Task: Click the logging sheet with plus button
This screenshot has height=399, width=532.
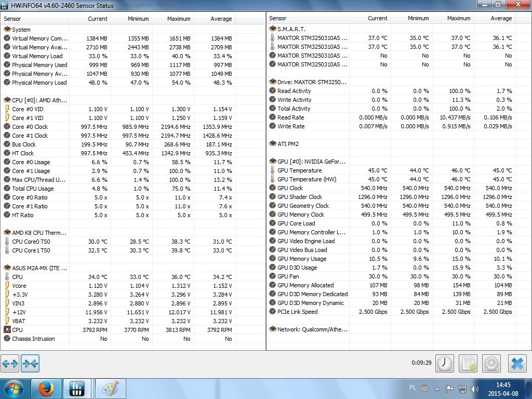Action: (x=468, y=363)
